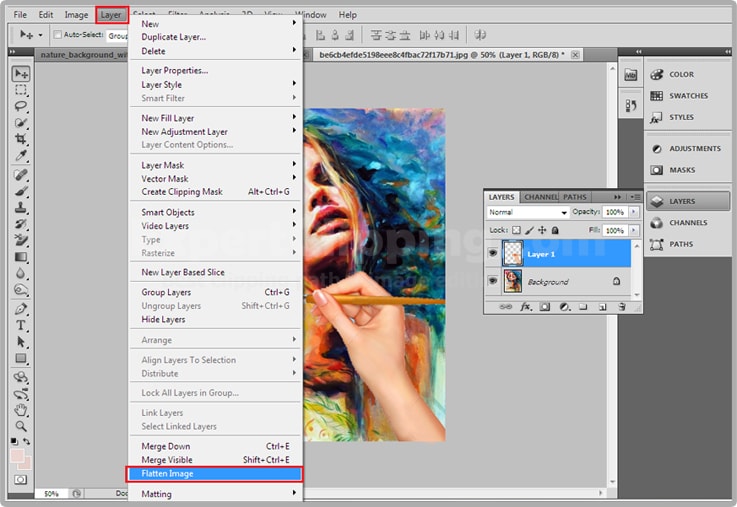This screenshot has width=737, height=507.
Task: Choose Duplicate Layer menu entry
Action: (216, 37)
